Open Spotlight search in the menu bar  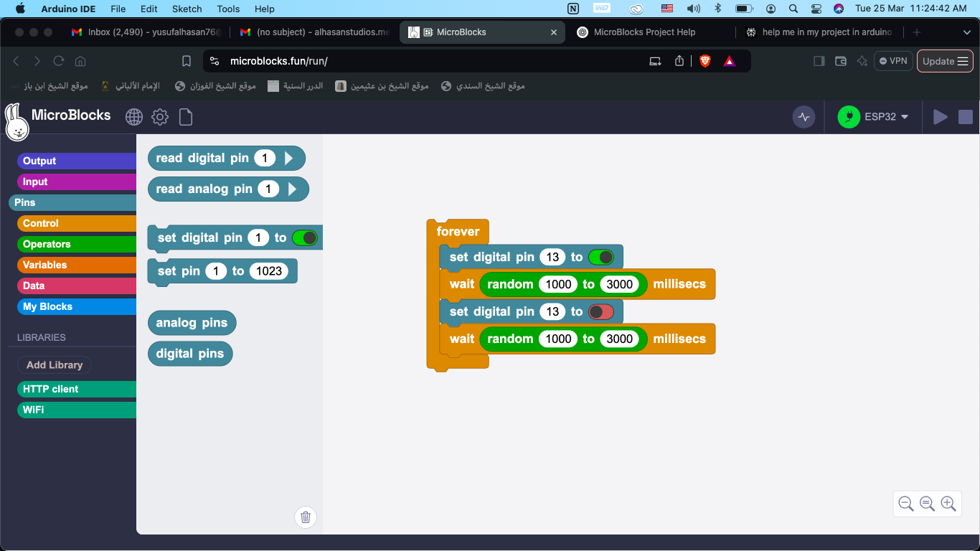click(793, 9)
